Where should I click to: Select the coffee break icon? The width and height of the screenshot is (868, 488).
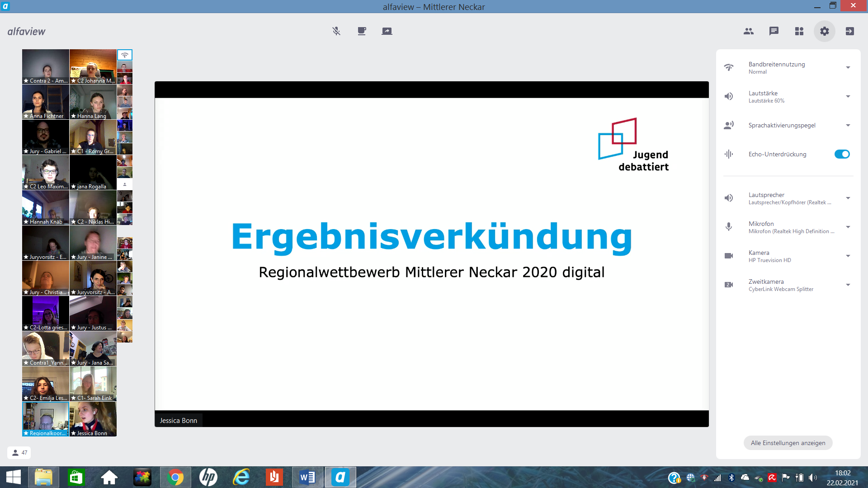(362, 31)
